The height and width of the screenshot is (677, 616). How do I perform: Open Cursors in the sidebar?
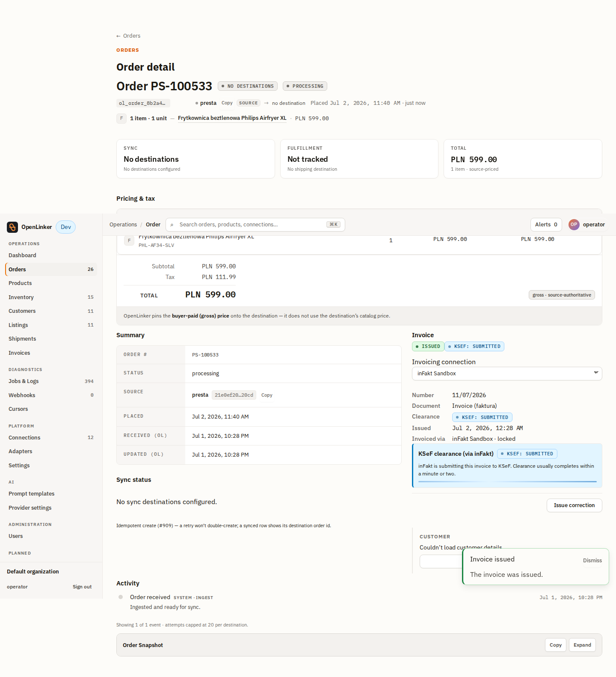pos(51,409)
